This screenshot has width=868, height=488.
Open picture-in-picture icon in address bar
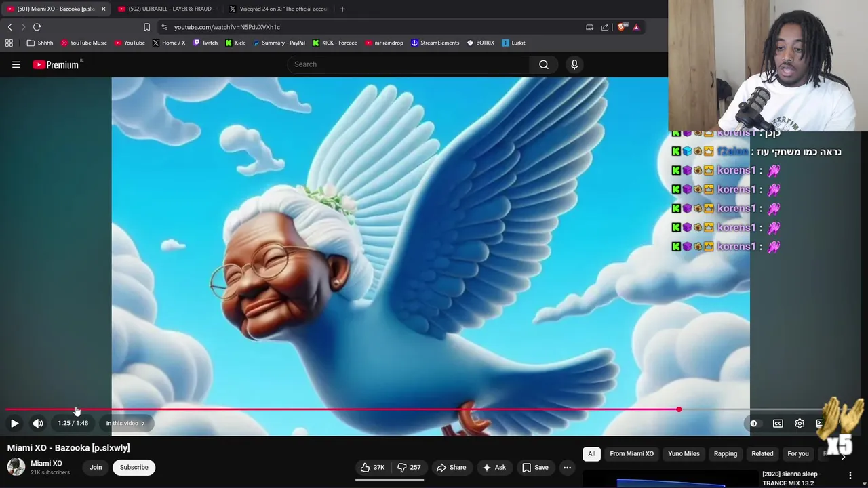[x=589, y=27]
